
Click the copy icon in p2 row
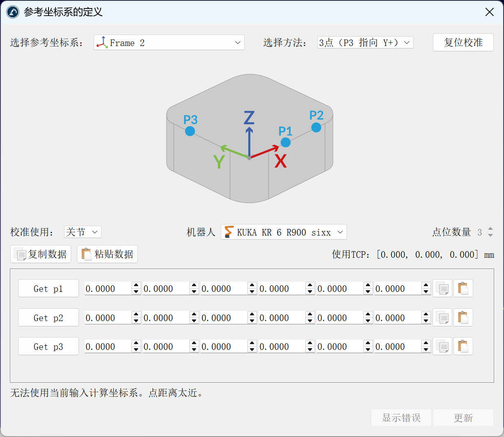tap(442, 317)
